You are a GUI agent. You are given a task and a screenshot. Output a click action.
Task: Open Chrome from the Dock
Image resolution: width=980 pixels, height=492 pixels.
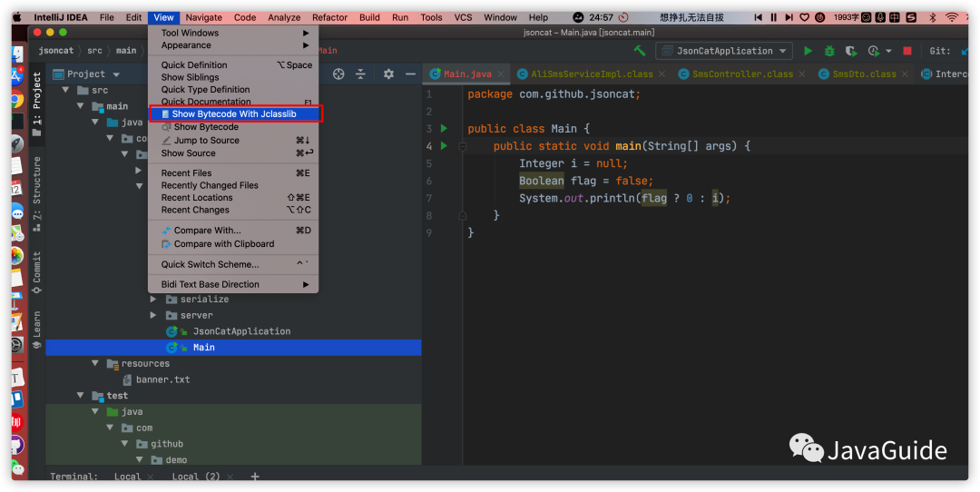[17, 100]
